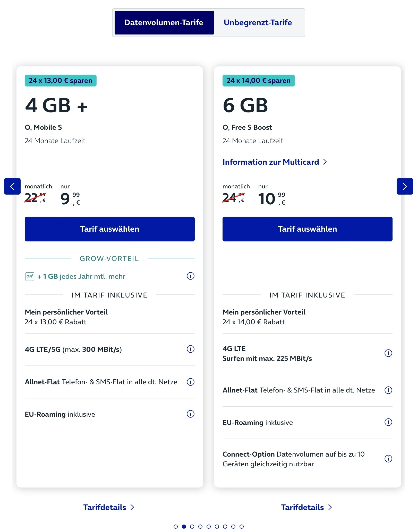The height and width of the screenshot is (532, 417).
Task: Show info for O2 Mobile S EU-Roaming
Action: pyautogui.click(x=190, y=414)
